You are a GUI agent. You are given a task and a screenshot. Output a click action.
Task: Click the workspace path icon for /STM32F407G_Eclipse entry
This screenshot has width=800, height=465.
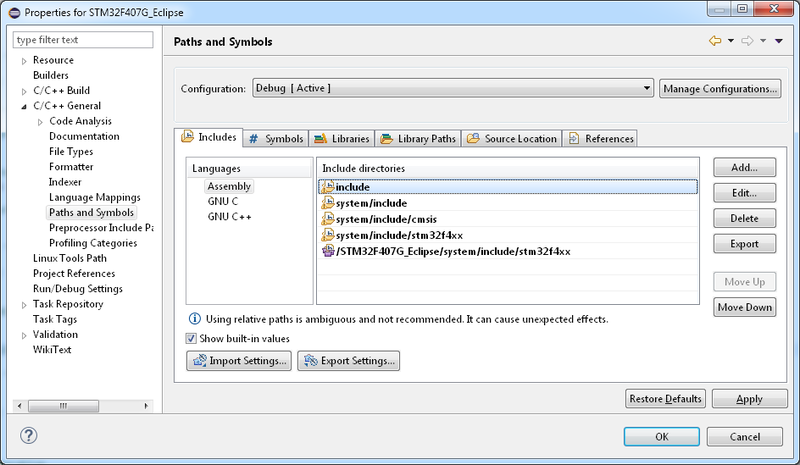pyautogui.click(x=327, y=251)
